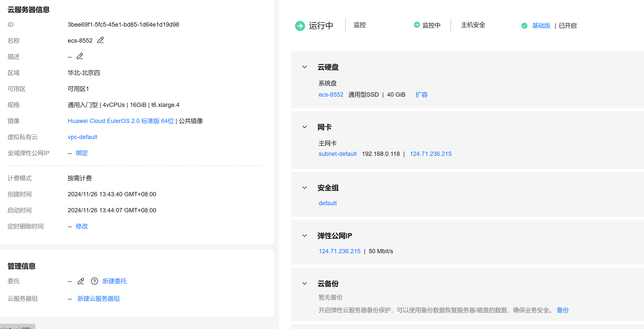The width and height of the screenshot is (644, 329).
Task: Open the subnet-default link
Action: pos(338,154)
